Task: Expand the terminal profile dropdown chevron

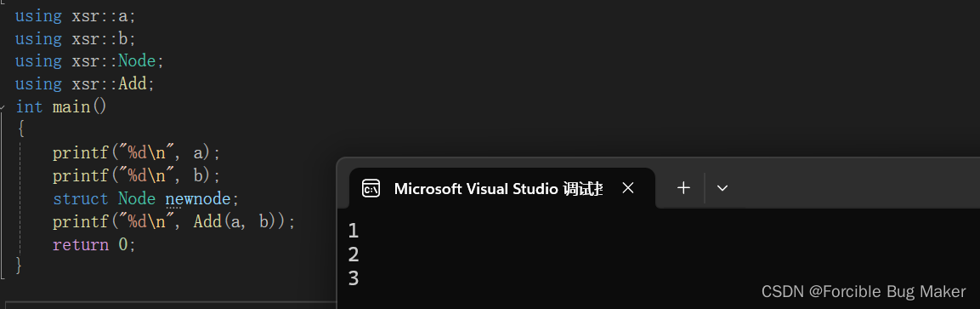Action: pos(722,188)
